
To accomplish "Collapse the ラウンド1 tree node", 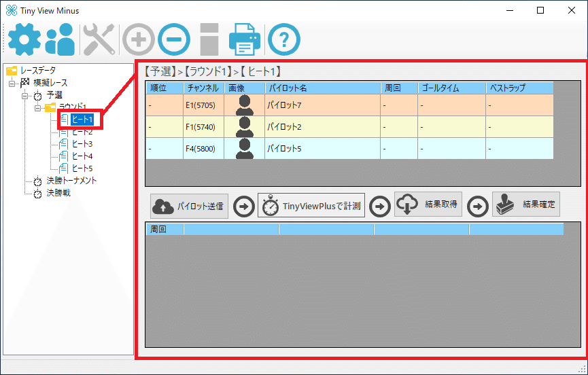I will [37, 108].
